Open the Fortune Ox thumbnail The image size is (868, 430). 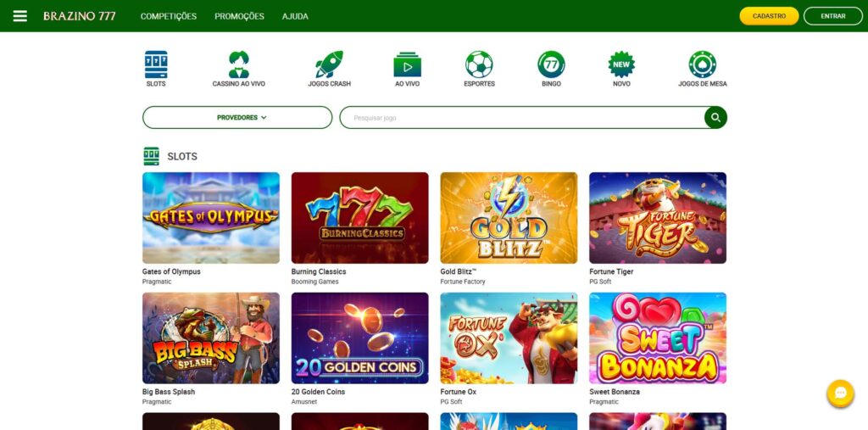pyautogui.click(x=509, y=338)
